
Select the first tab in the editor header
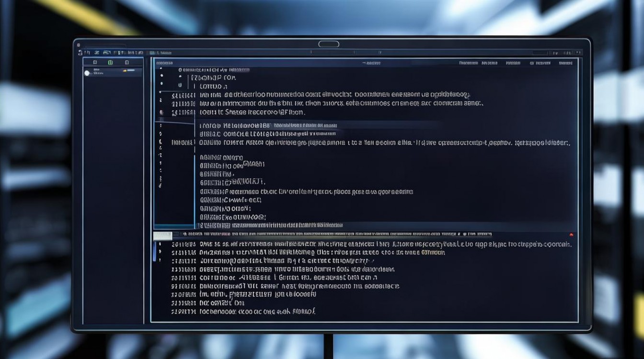pos(164,63)
